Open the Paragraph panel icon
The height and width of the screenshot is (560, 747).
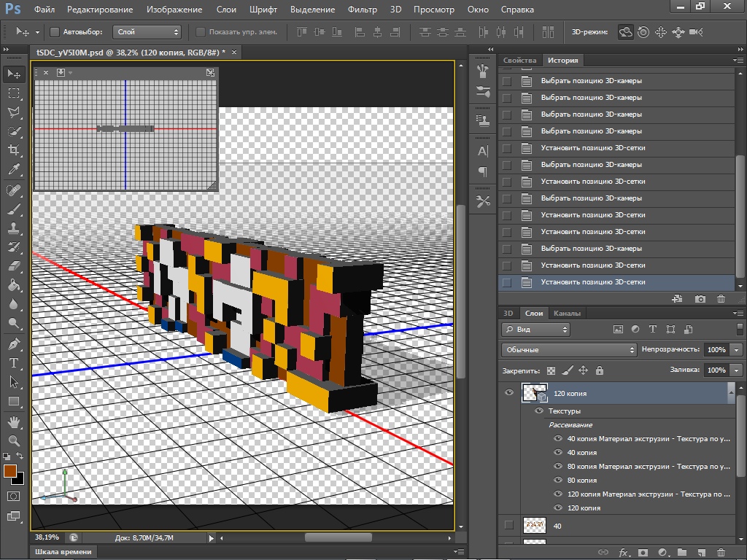[483, 171]
